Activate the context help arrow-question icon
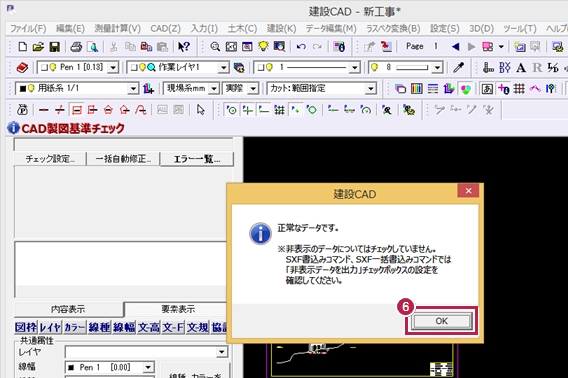The image size is (568, 378). tap(184, 47)
